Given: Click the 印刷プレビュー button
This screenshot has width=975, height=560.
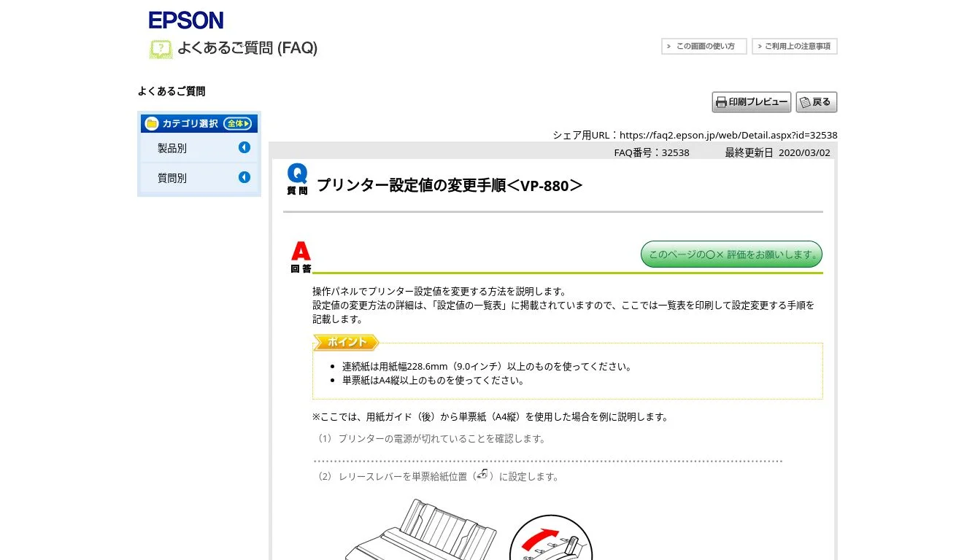Looking at the screenshot, I should click(x=752, y=102).
